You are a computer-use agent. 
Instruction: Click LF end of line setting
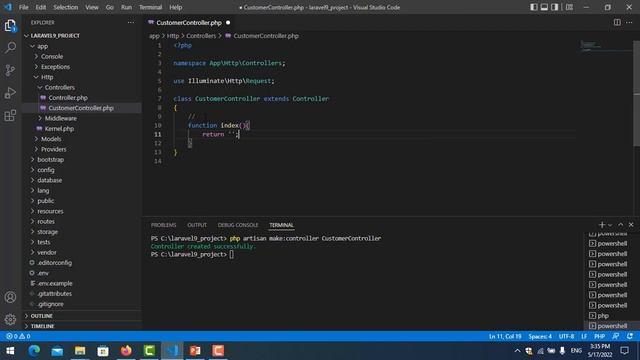[x=584, y=336]
